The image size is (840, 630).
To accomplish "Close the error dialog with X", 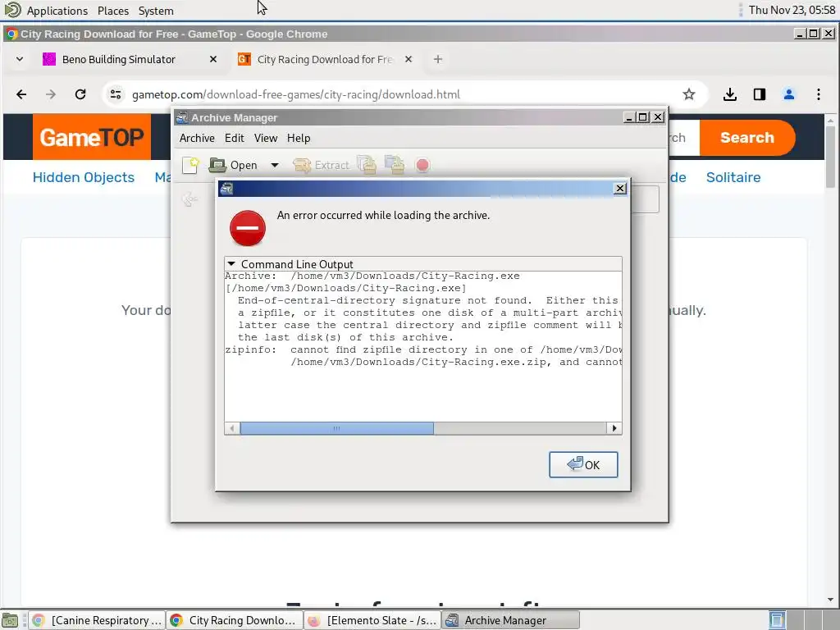I will coord(620,188).
